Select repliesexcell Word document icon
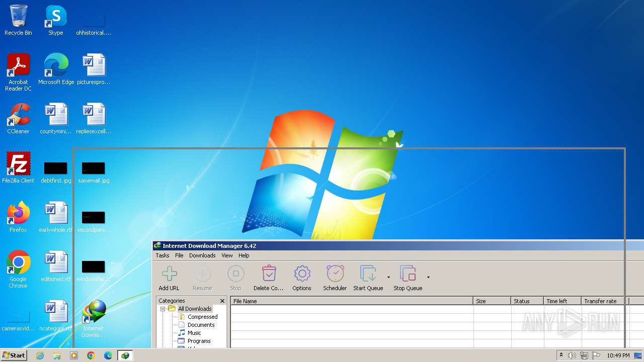Viewport: 644px width, 362px height. (94, 119)
